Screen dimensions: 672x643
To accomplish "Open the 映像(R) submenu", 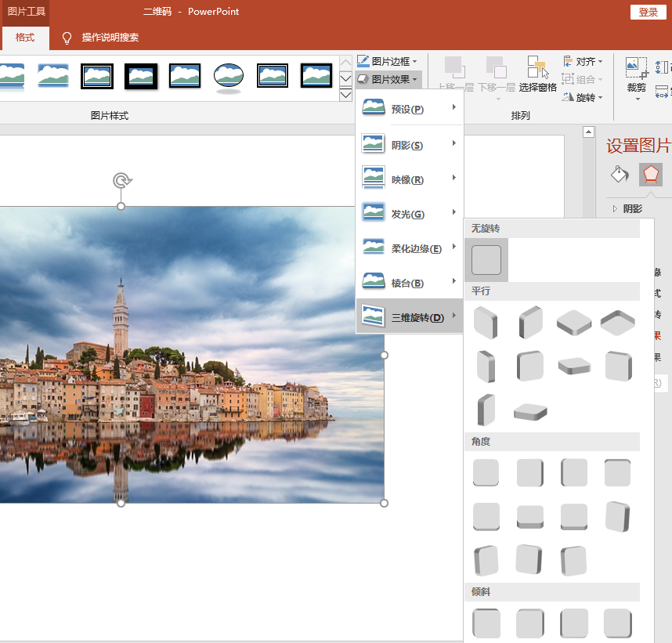I will (x=410, y=179).
